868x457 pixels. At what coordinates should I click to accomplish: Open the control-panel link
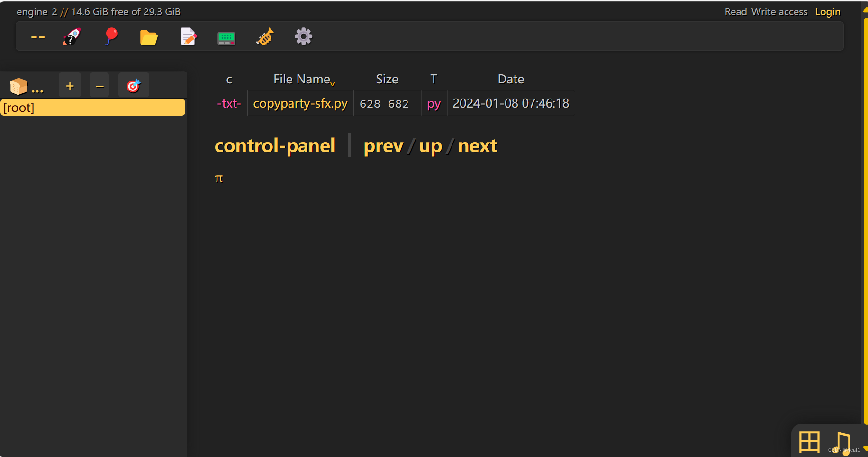click(275, 145)
